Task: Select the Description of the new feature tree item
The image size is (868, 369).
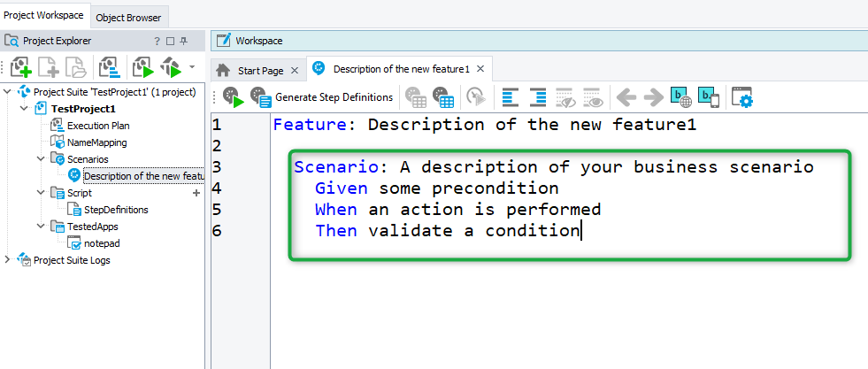Action: coord(144,176)
